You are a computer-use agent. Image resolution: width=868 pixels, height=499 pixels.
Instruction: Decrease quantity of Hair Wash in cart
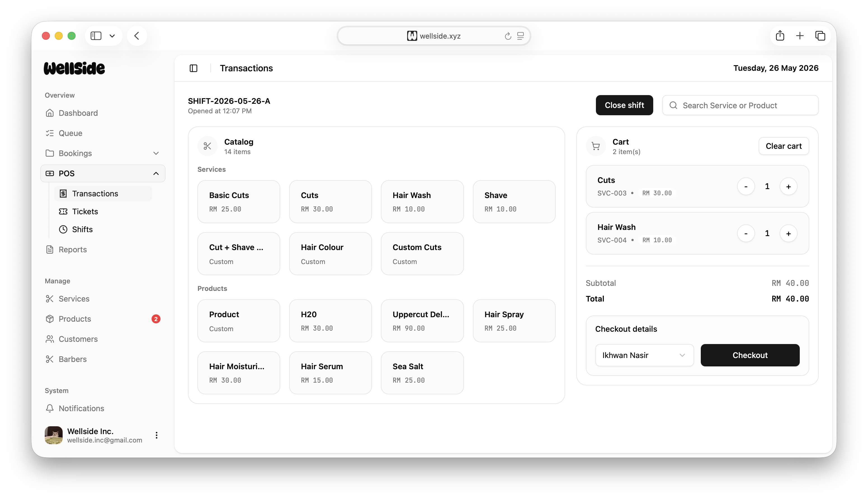click(x=746, y=233)
